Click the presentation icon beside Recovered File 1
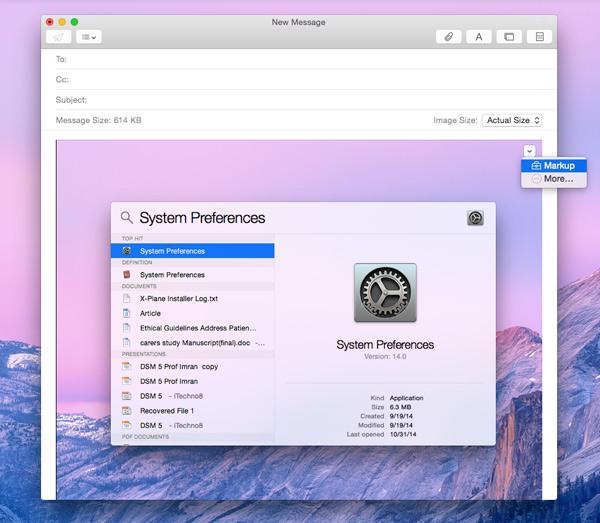The width and height of the screenshot is (600, 523). 127,411
